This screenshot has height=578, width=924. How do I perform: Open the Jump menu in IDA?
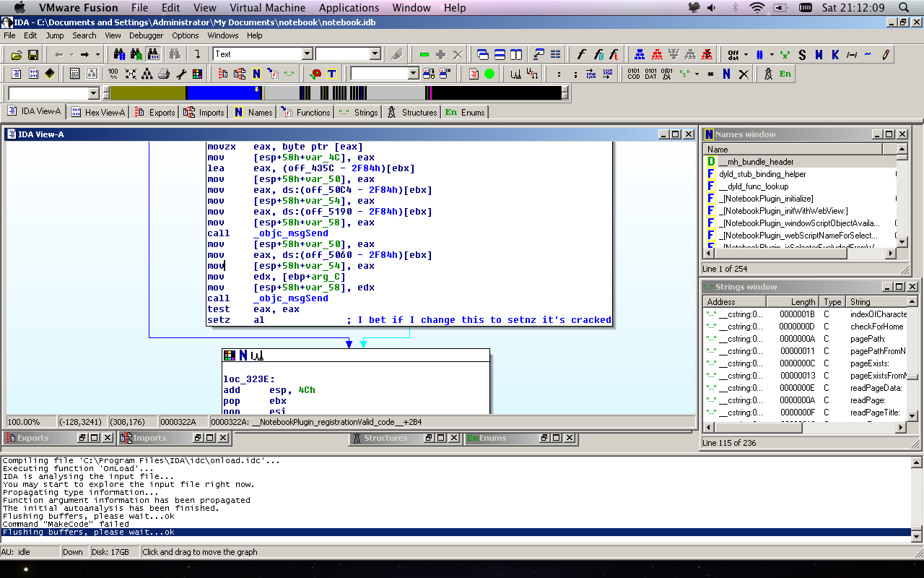(55, 35)
